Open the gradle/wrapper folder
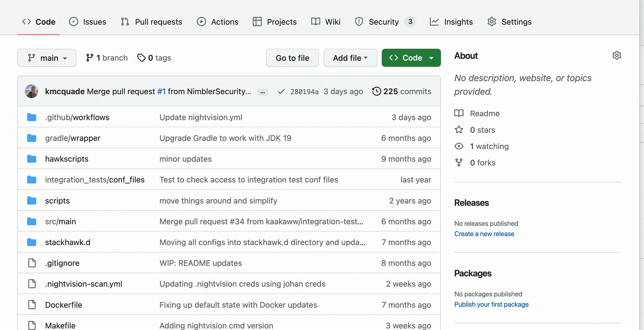Image resolution: width=644 pixels, height=330 pixels. (x=73, y=138)
